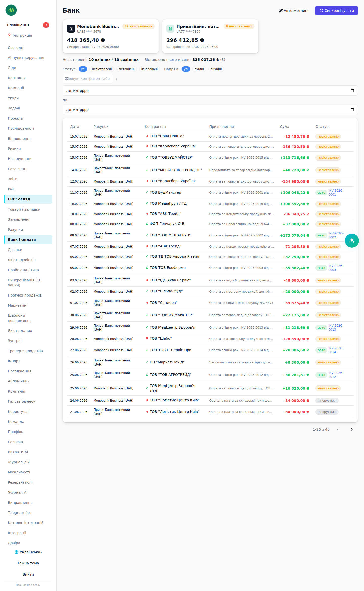
Task: Open invoice link INV-2026-0001
Action: click(336, 193)
